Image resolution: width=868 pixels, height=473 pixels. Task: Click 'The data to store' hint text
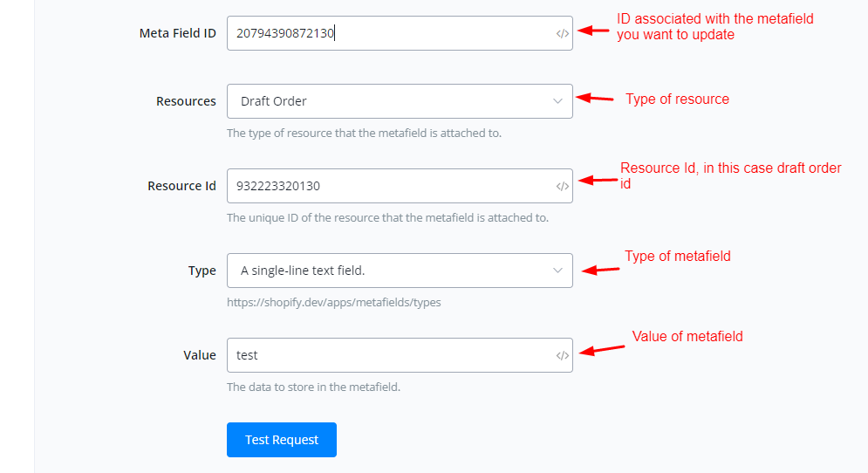[313, 387]
